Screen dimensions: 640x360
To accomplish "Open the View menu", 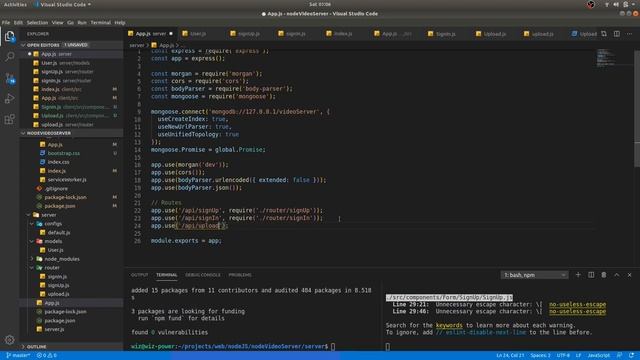I will pyautogui.click(x=58, y=22).
